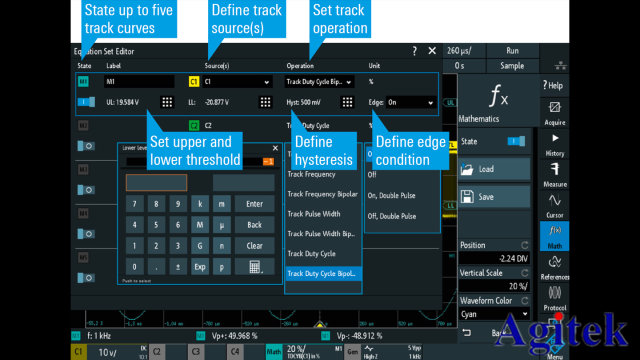640x360 pixels.
Task: Open keypad for UL upper threshold
Action: pos(167,102)
